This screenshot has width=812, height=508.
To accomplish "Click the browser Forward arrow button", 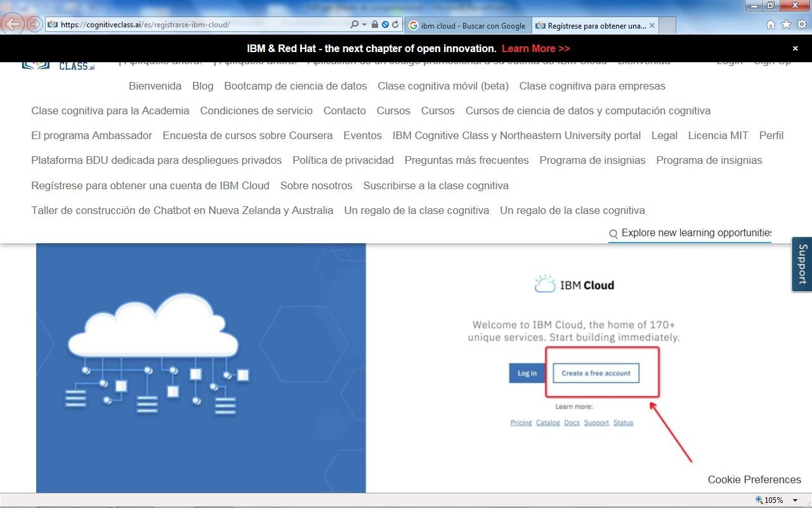I will [34, 25].
